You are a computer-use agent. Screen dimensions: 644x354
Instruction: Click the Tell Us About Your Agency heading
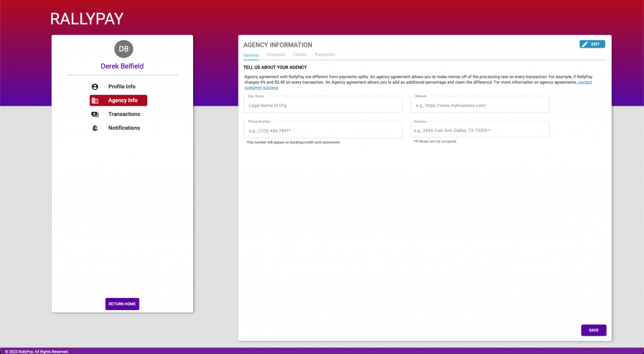[275, 67]
